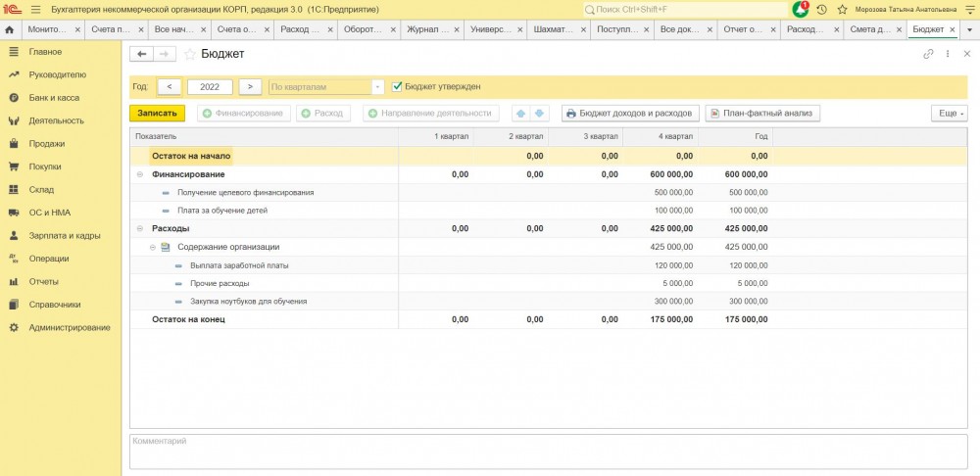Click the back navigation arrow
Screen dimensions: 980x476
point(143,54)
